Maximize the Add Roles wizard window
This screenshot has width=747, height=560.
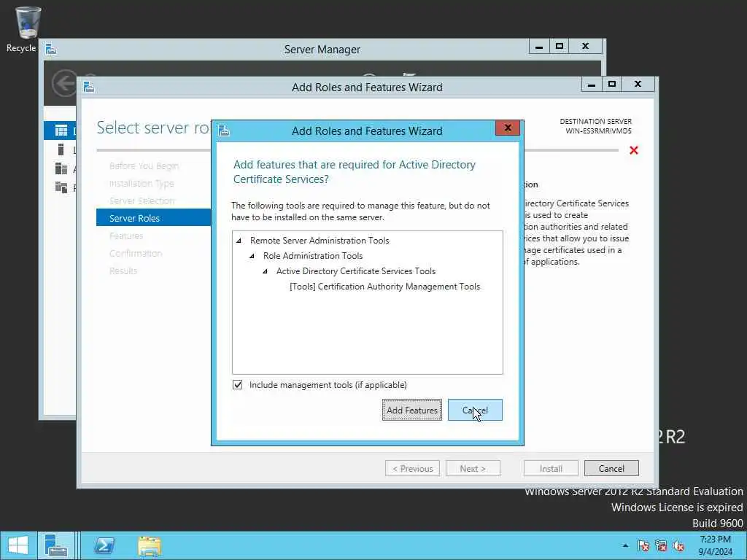click(x=612, y=85)
